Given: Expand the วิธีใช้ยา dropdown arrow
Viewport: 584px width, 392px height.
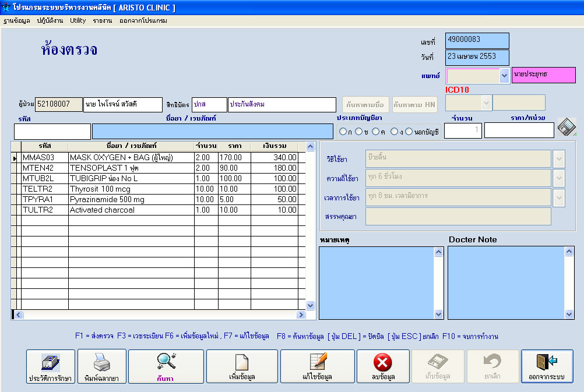Looking at the screenshot, I should click(x=559, y=158).
